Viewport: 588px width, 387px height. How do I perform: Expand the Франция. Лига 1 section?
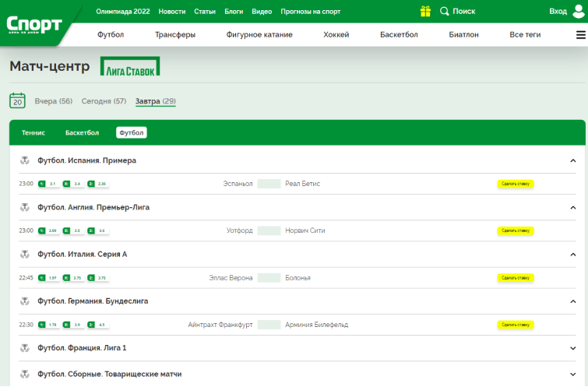573,348
